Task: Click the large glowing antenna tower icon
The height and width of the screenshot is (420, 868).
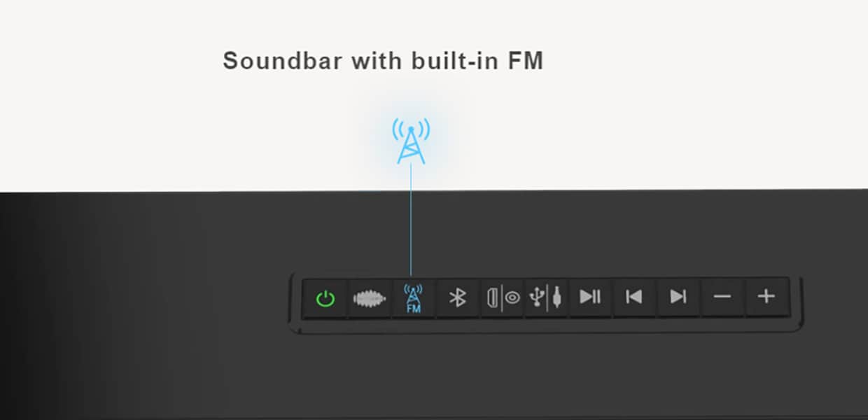Action: pos(411,140)
